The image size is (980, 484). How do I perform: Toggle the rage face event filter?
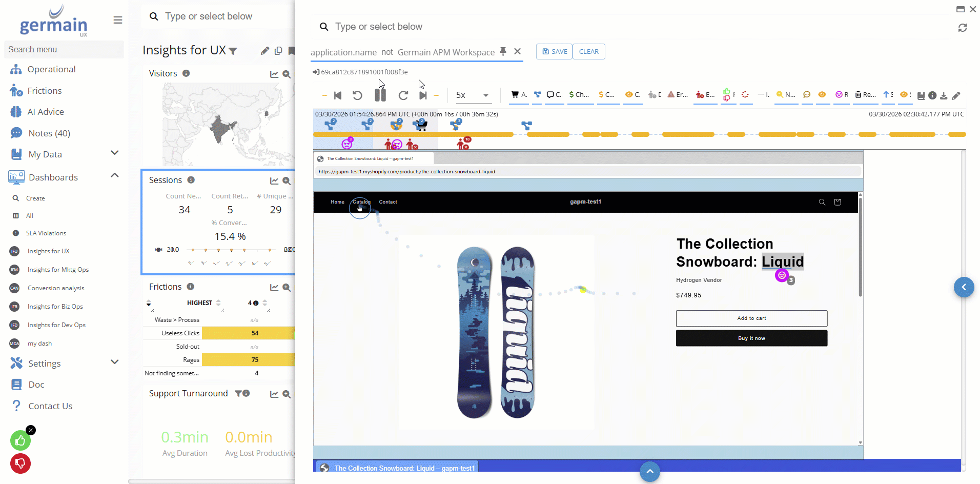841,95
